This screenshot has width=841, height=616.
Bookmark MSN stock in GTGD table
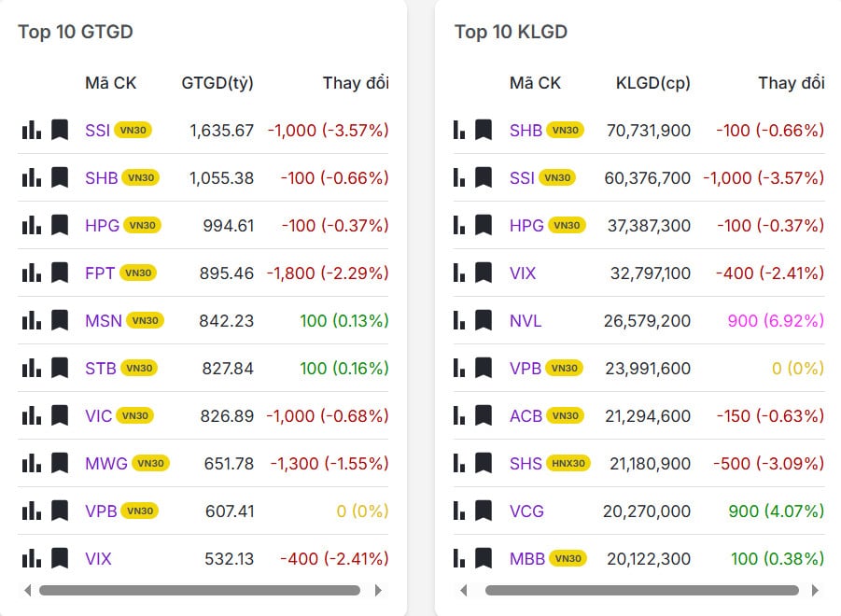[x=60, y=320]
